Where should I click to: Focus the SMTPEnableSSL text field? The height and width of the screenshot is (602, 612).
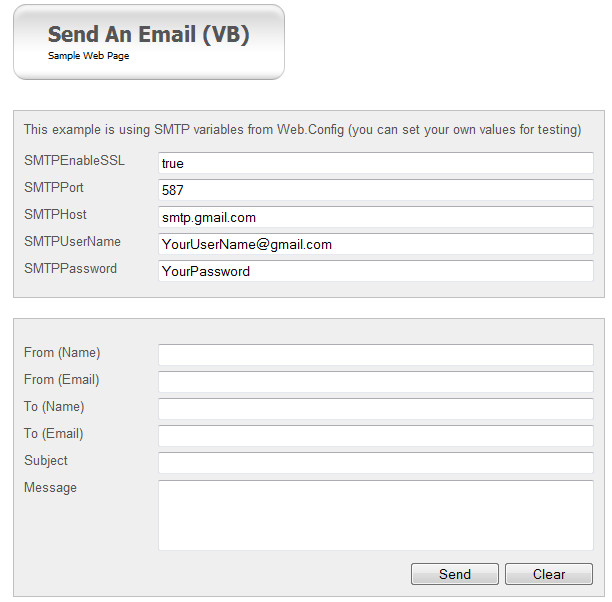376,163
